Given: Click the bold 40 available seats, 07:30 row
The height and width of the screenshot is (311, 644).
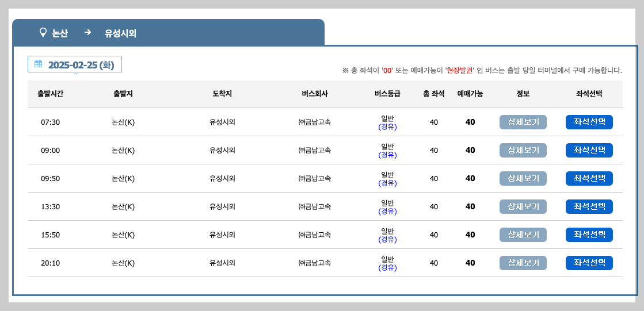Looking at the screenshot, I should coord(470,122).
